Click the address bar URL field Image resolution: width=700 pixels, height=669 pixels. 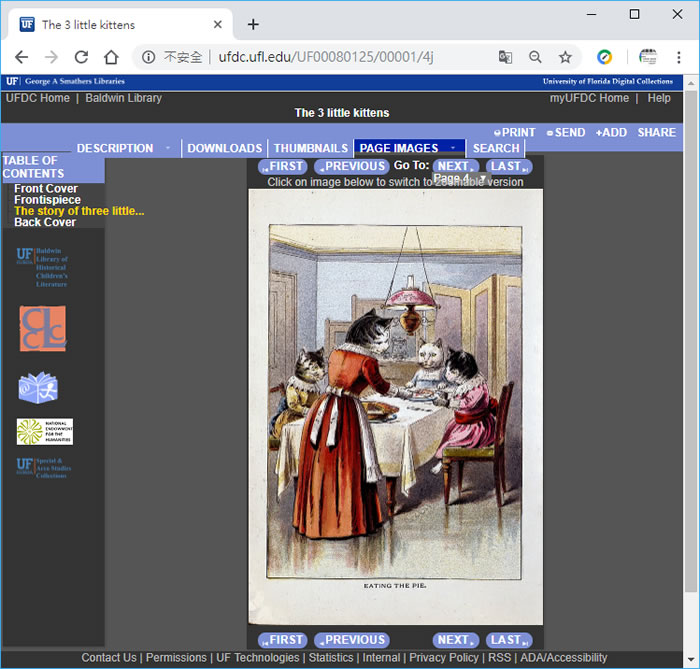click(326, 57)
